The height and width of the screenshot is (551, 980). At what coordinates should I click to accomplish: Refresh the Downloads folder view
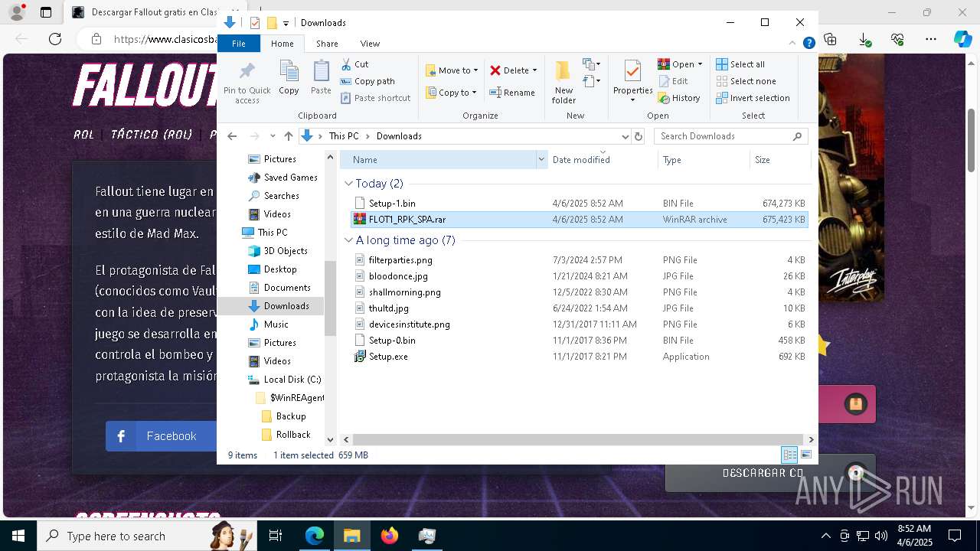[639, 136]
